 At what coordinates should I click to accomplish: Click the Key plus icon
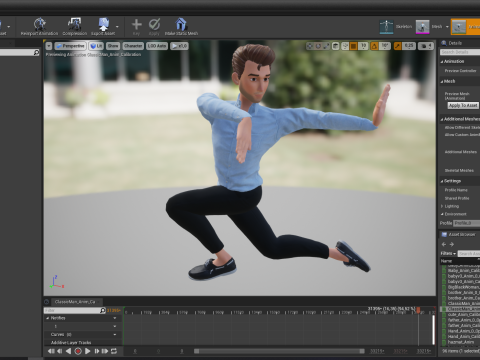tap(136, 24)
